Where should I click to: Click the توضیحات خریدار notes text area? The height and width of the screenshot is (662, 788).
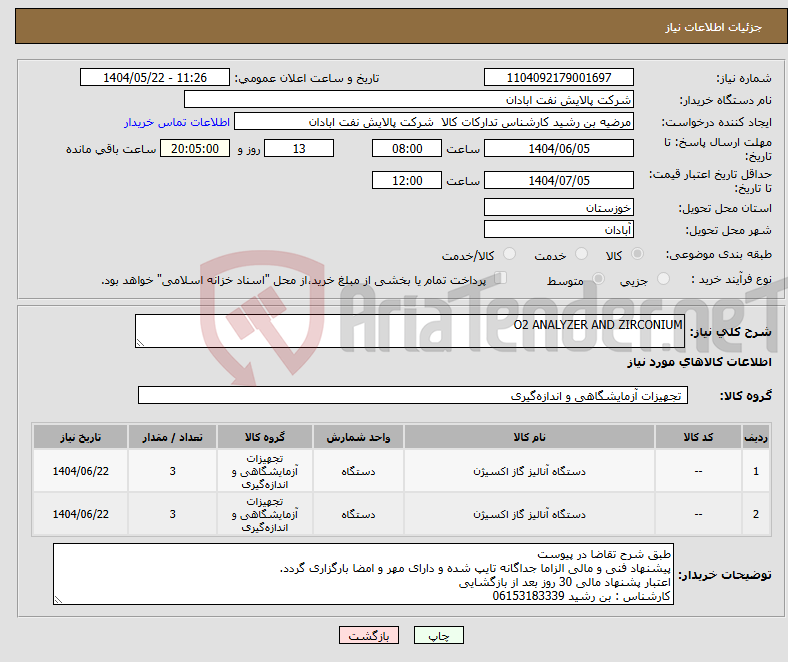pos(363,574)
